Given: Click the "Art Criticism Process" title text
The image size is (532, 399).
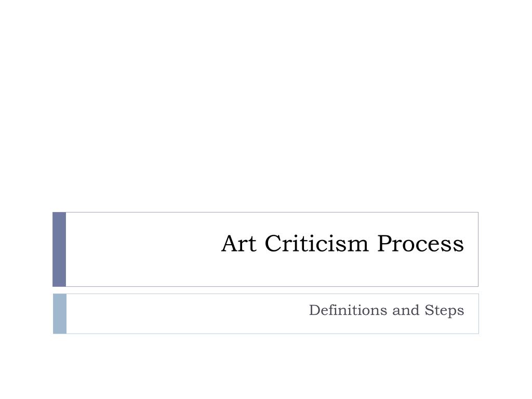Looking at the screenshot, I should pyautogui.click(x=342, y=244).
